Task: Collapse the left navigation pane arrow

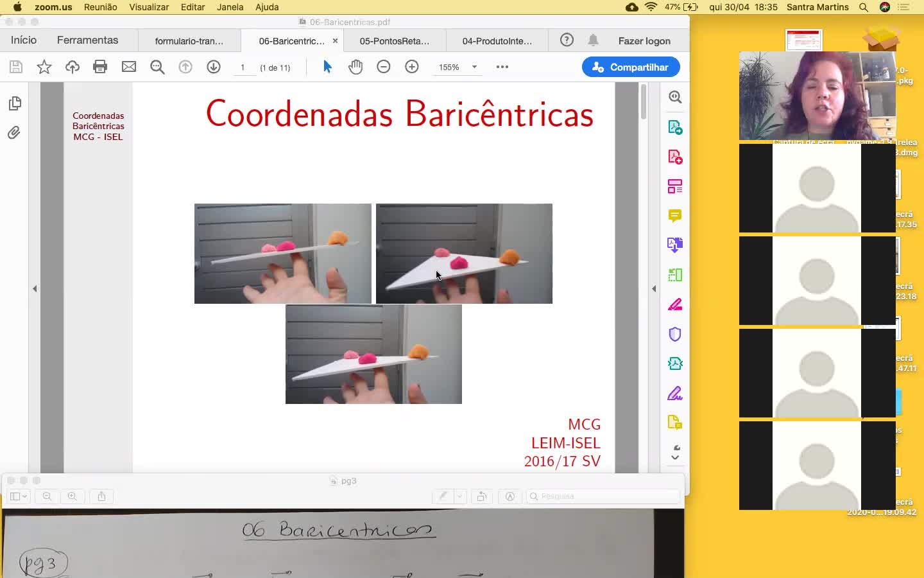Action: (35, 289)
